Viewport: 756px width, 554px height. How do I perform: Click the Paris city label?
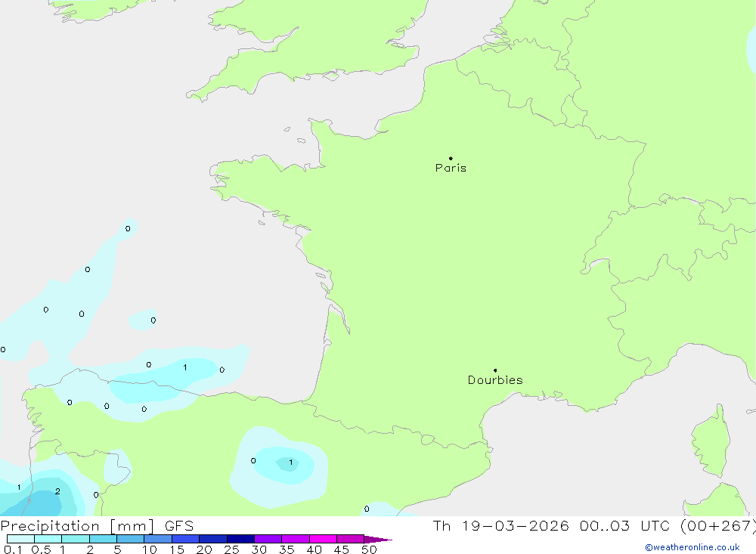pos(451,168)
